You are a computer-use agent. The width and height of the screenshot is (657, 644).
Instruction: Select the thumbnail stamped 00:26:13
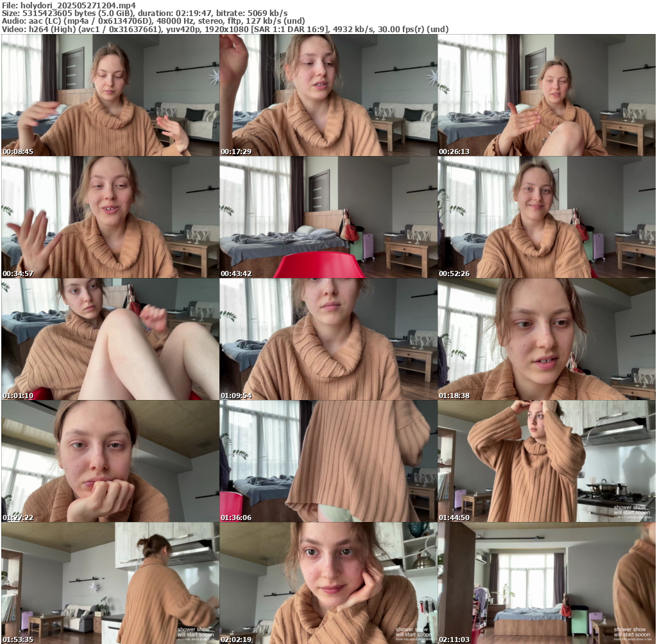point(547,95)
